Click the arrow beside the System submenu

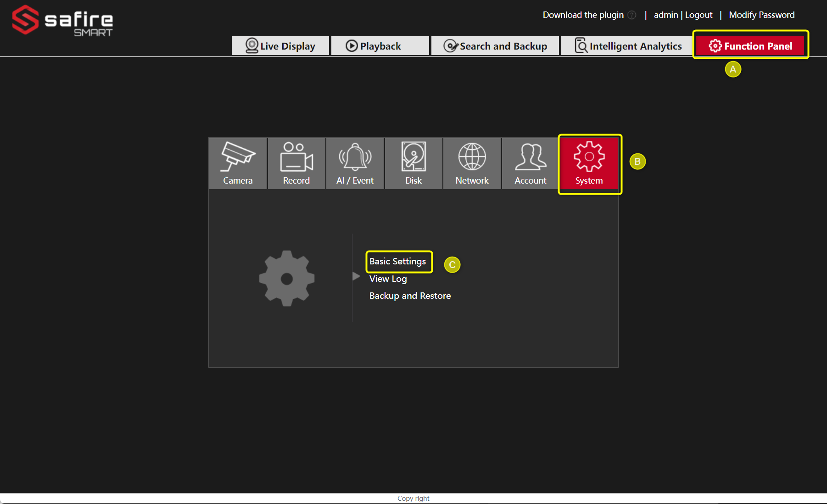[x=356, y=276]
